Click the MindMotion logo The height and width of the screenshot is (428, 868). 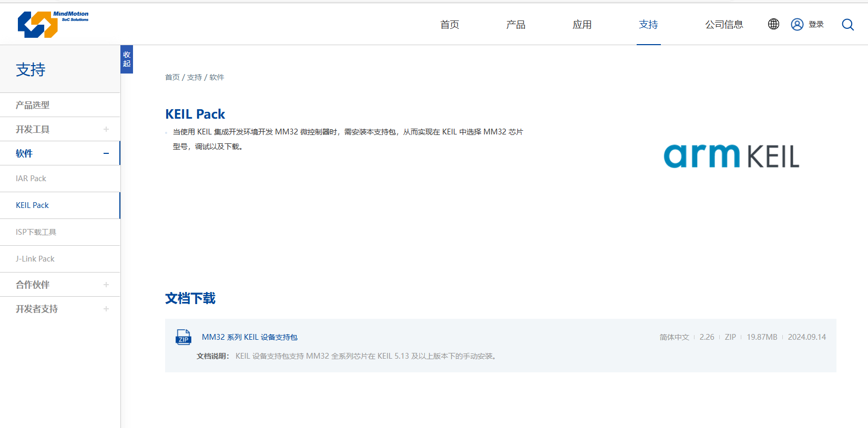pyautogui.click(x=53, y=24)
